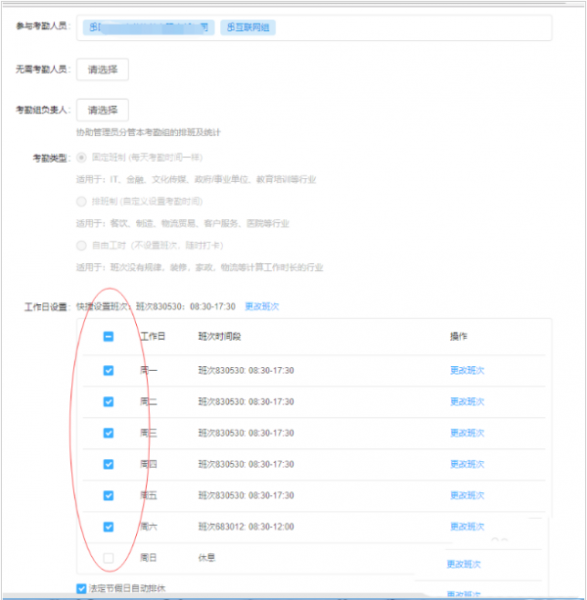587x600 pixels.
Task: Click 更改班次 link in 周二 row
Action: click(467, 402)
